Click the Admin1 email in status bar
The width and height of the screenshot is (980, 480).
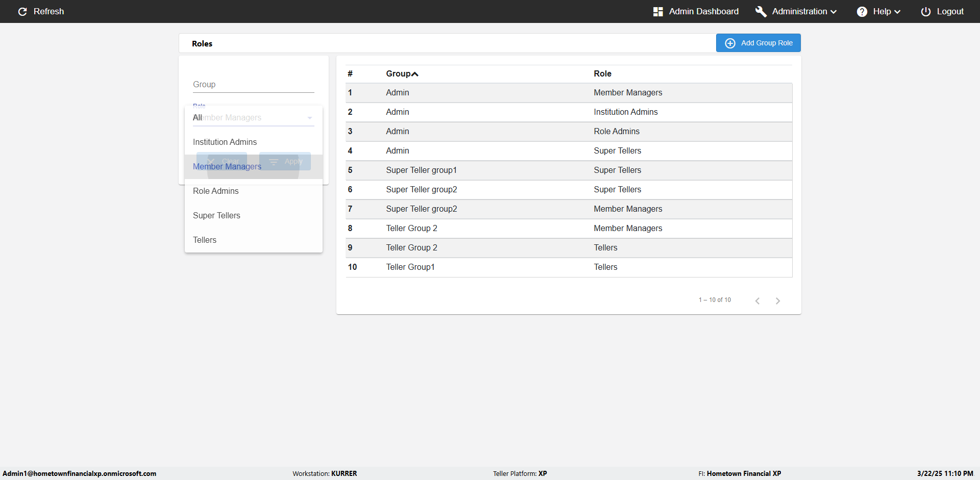click(80, 473)
